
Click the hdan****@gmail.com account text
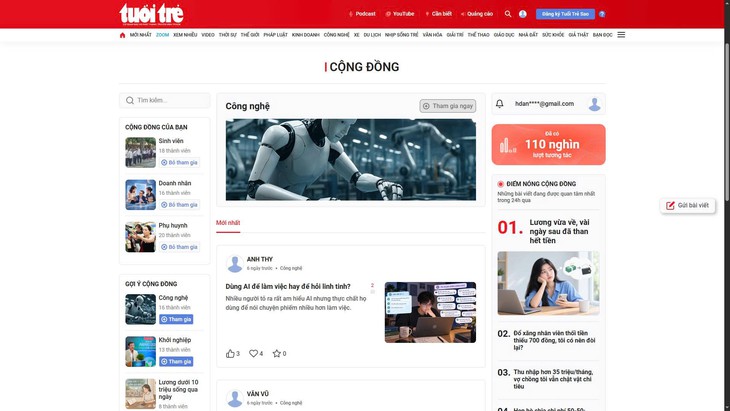[544, 104]
